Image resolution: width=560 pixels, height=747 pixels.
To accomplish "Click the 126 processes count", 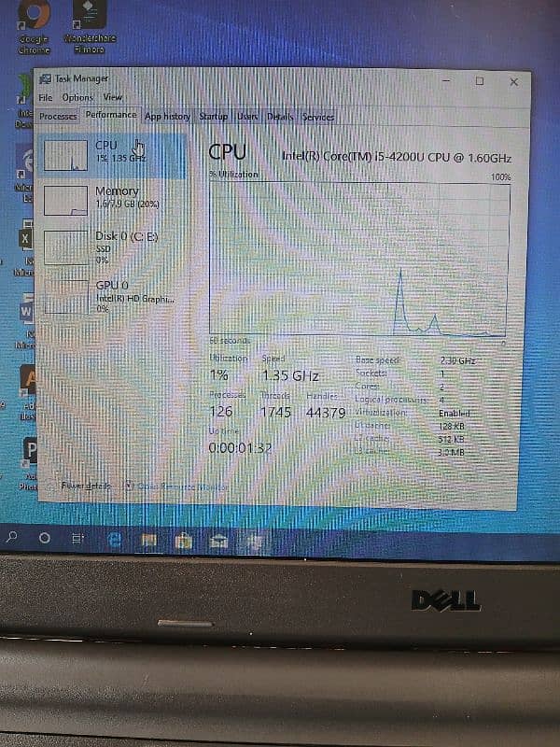I will (x=221, y=411).
